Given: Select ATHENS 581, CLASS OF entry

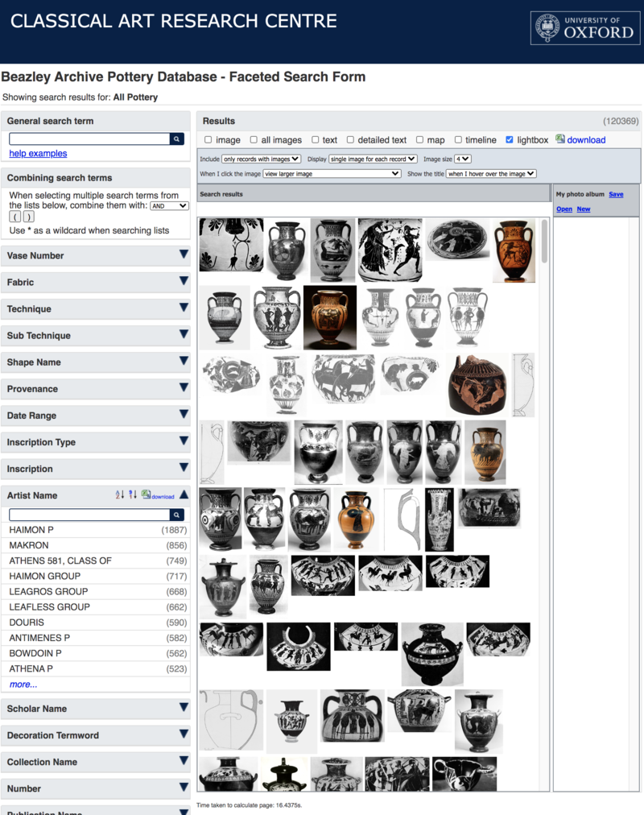Looking at the screenshot, I should [96, 561].
